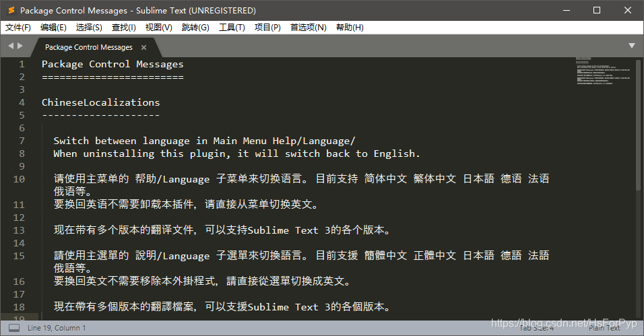Screen dimensions: 644x336
Task: Click "When uninstalling this plugin" line
Action: pyautogui.click(x=236, y=154)
